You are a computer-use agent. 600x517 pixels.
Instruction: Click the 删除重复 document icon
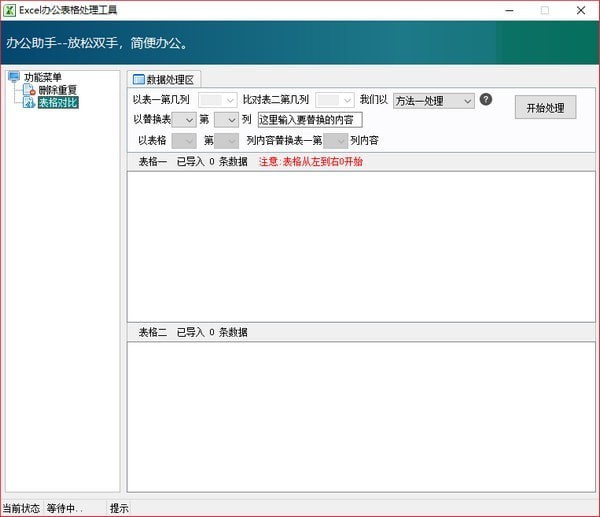click(29, 90)
